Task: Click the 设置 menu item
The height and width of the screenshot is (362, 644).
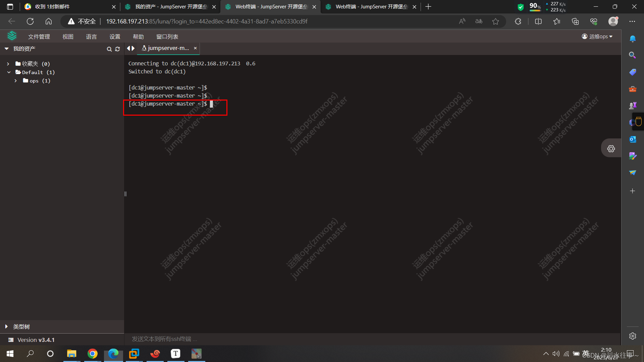Action: coord(115,37)
